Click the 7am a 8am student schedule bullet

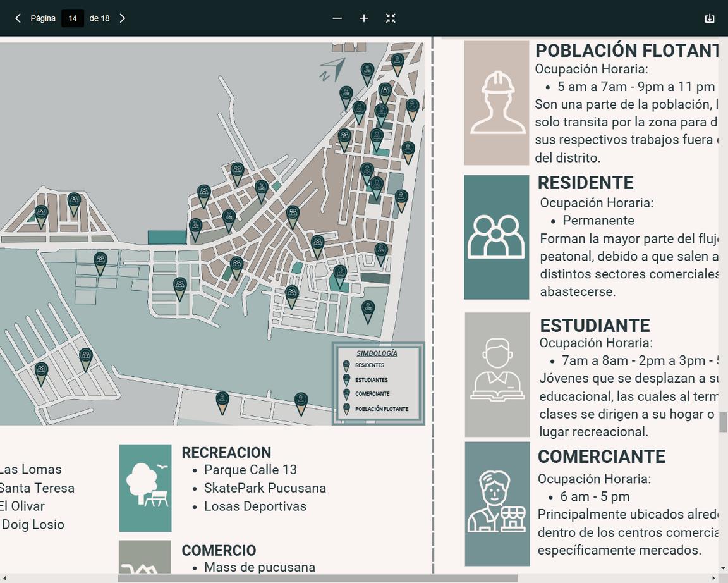(x=640, y=360)
